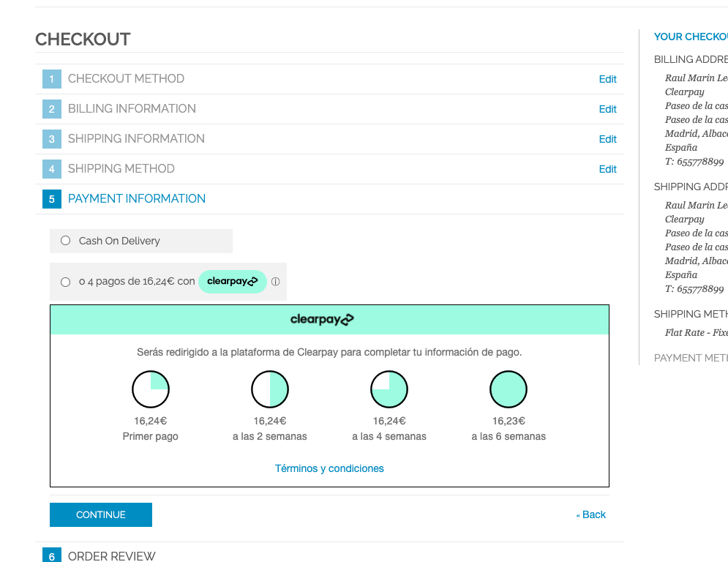
Task: Click billing phone T: 655778899
Action: point(694,162)
